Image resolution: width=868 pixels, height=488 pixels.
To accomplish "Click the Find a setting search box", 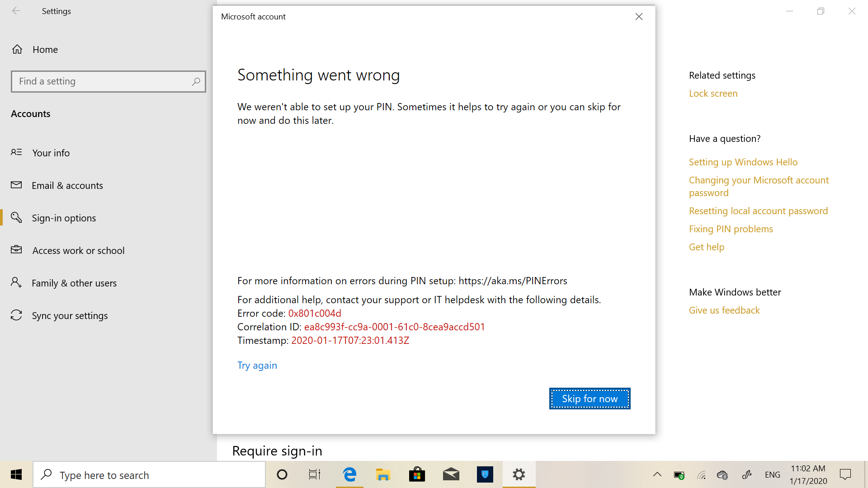I will (x=108, y=81).
